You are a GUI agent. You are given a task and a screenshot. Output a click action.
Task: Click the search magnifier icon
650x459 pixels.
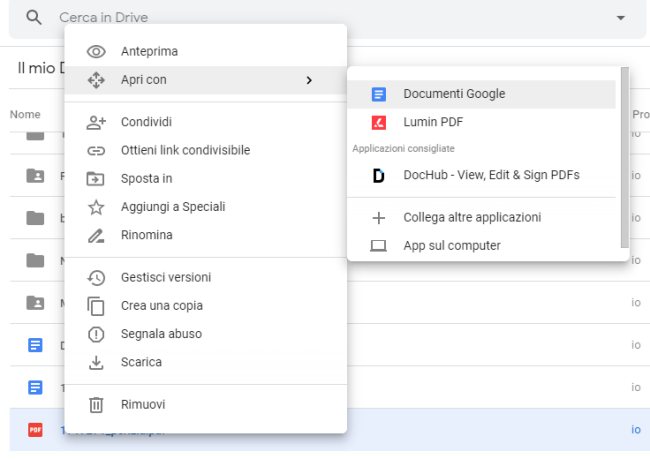coord(34,17)
